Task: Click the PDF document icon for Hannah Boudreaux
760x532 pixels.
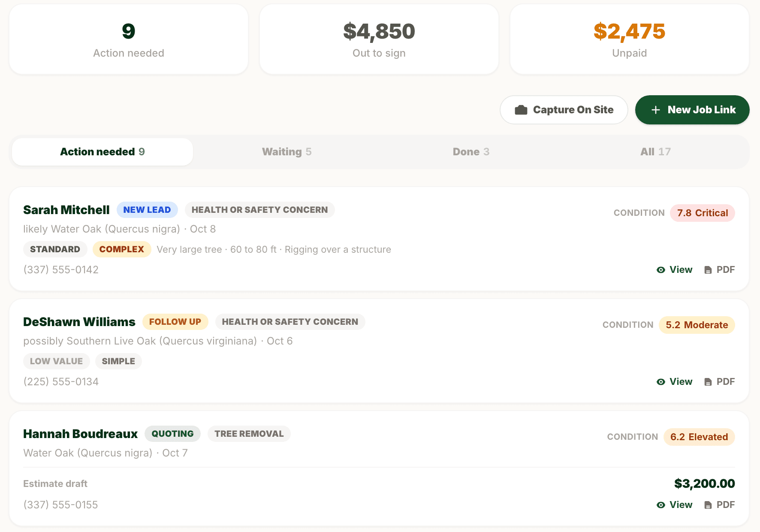Action: coord(708,505)
